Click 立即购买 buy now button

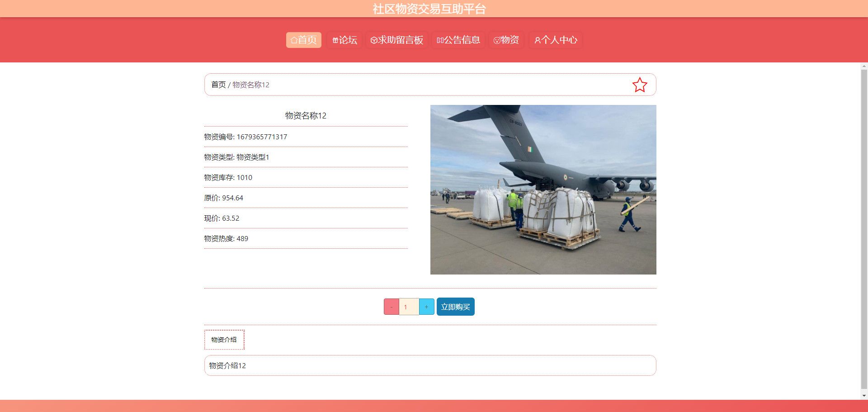point(455,307)
